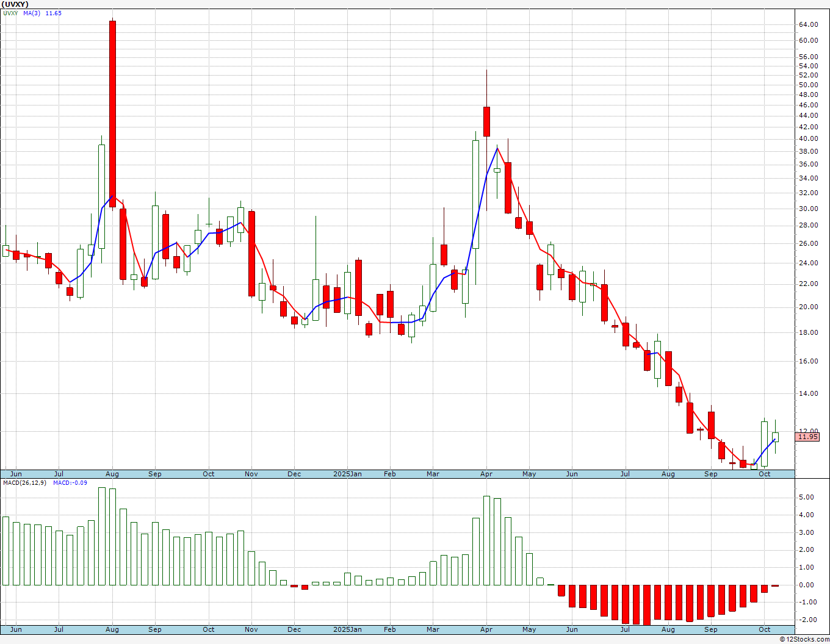Select the 2.00 MACD axis label
The width and height of the screenshot is (830, 644).
pyautogui.click(x=807, y=549)
